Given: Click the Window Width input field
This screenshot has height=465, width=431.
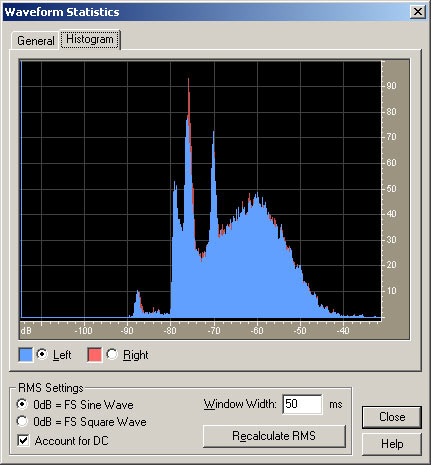Looking at the screenshot, I should coord(302,404).
